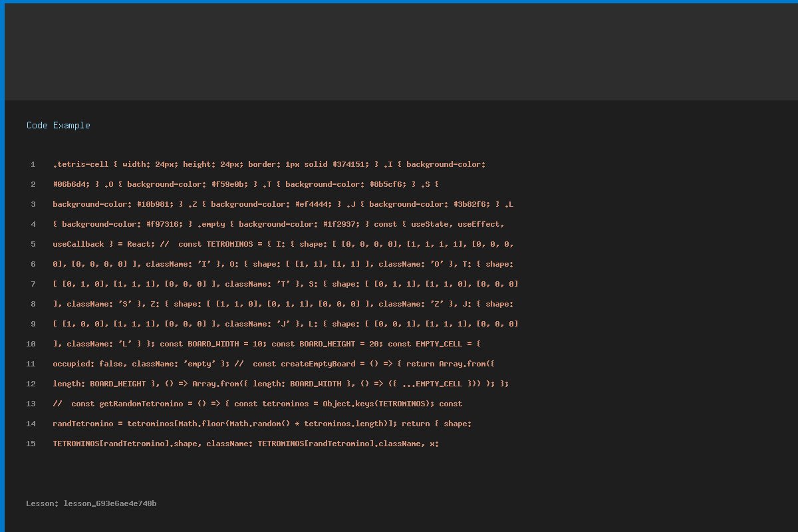This screenshot has height=532, width=798.
Task: Click the lesson ID "lesson_693e6ae4e740b" footer text
Action: coord(110,503)
